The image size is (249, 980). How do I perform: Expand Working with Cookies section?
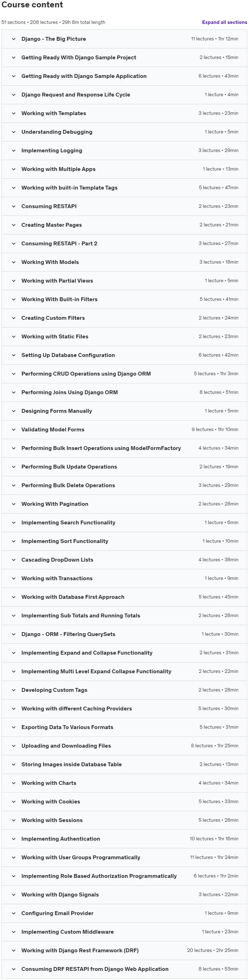(x=124, y=802)
